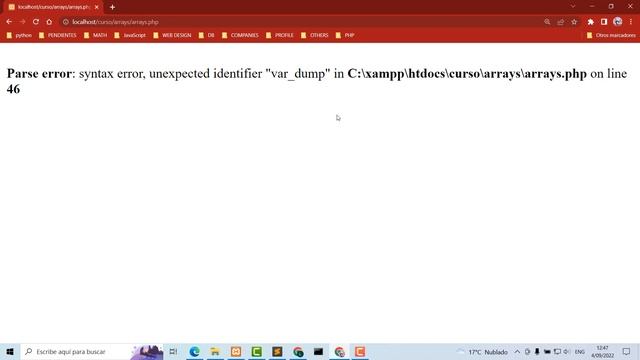Show hidden system tray icons
This screenshot has height=360, width=640.
(517, 352)
